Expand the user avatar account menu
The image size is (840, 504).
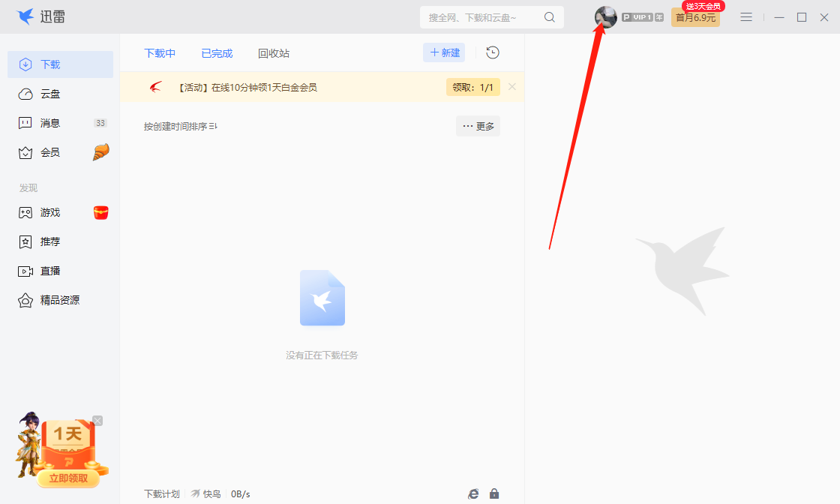point(605,16)
